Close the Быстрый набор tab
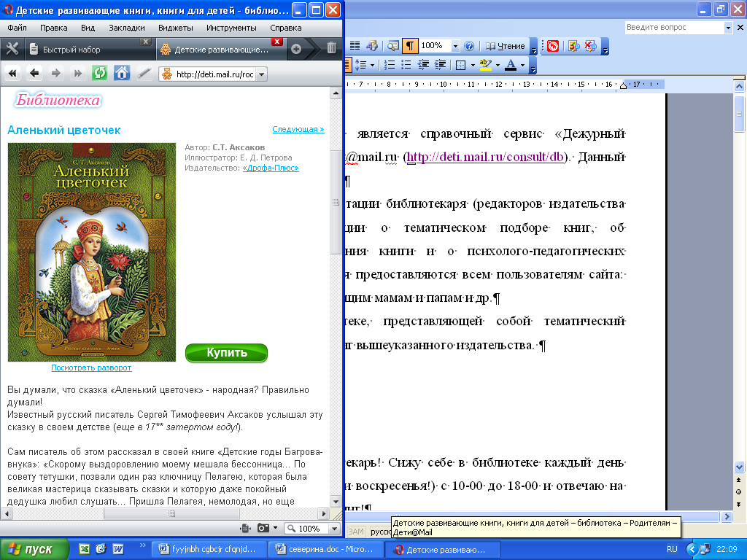The width and height of the screenshot is (747, 560). [146, 42]
